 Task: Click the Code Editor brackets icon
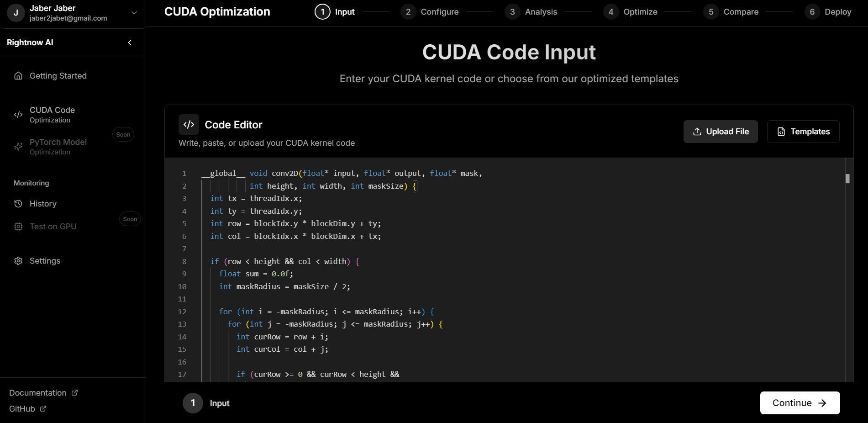tap(189, 124)
